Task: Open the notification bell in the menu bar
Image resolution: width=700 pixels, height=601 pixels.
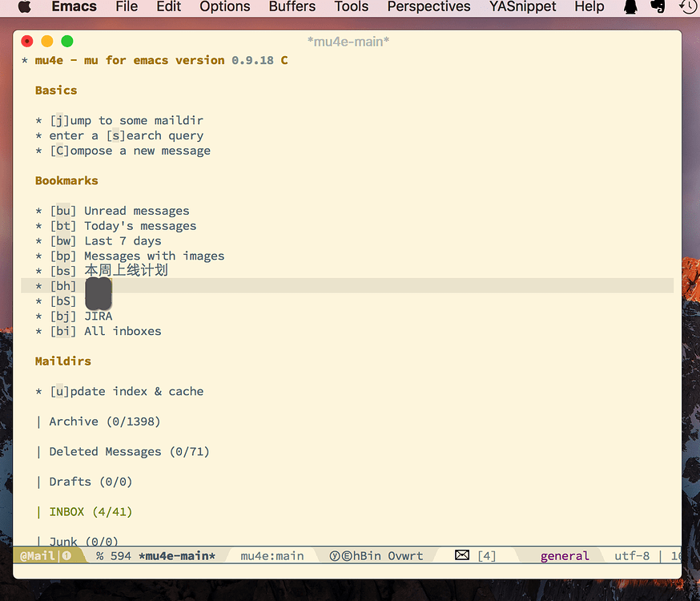Action: pyautogui.click(x=630, y=7)
